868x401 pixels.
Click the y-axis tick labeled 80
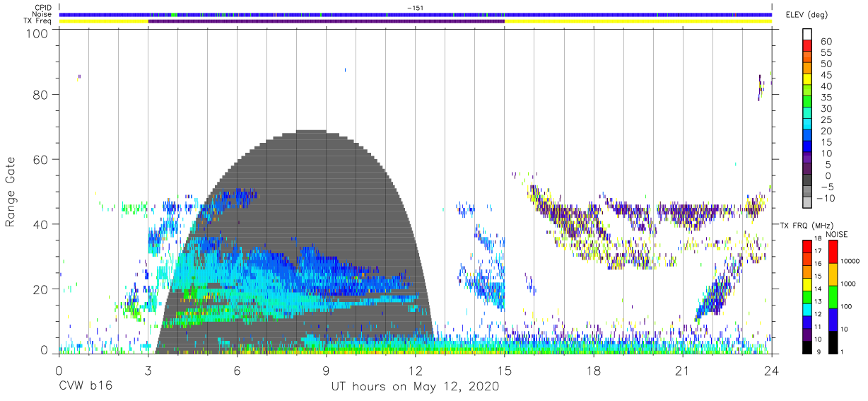40,95
